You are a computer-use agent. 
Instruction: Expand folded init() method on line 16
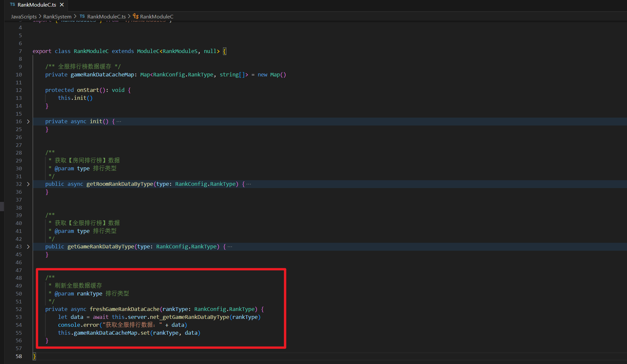28,122
